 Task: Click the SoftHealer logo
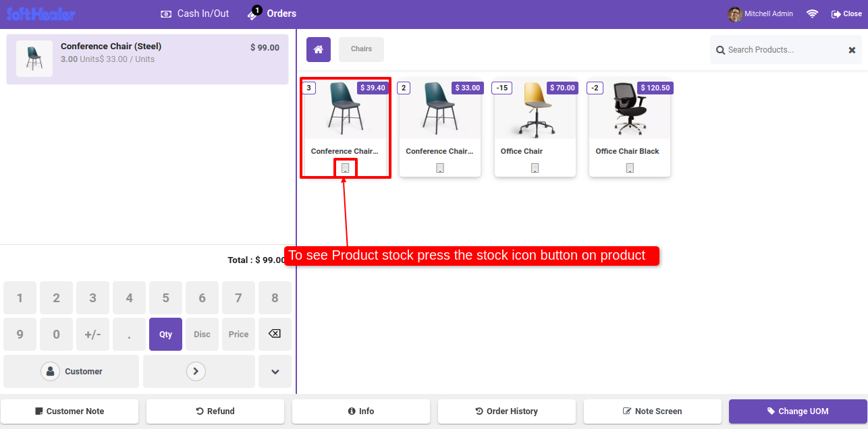41,13
